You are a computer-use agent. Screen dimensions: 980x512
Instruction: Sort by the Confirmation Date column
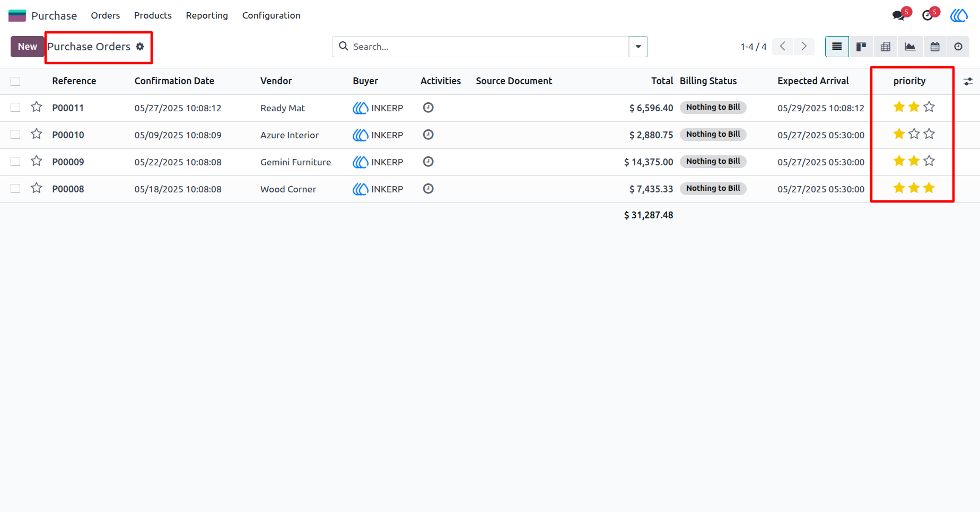click(x=174, y=81)
